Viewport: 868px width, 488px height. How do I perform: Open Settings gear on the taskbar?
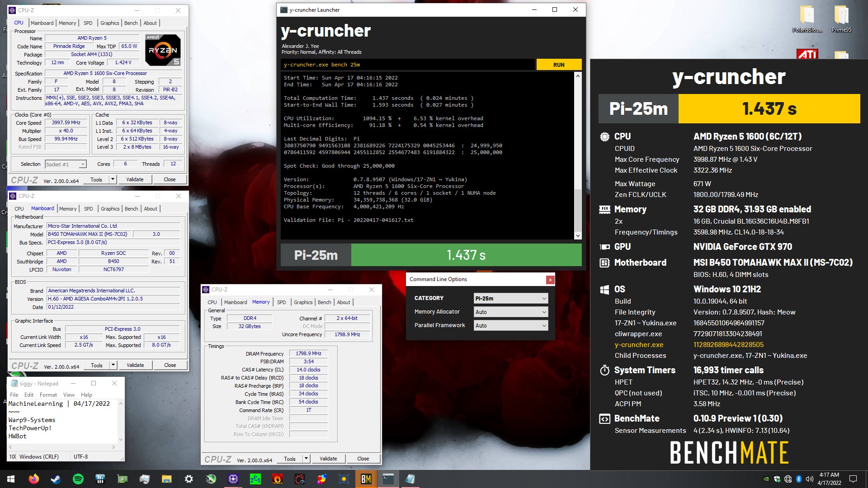(x=189, y=479)
